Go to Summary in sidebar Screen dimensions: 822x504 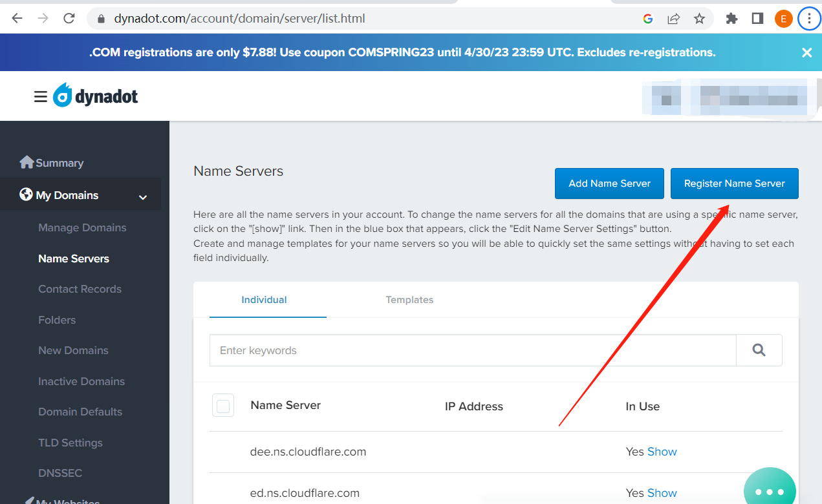point(59,163)
